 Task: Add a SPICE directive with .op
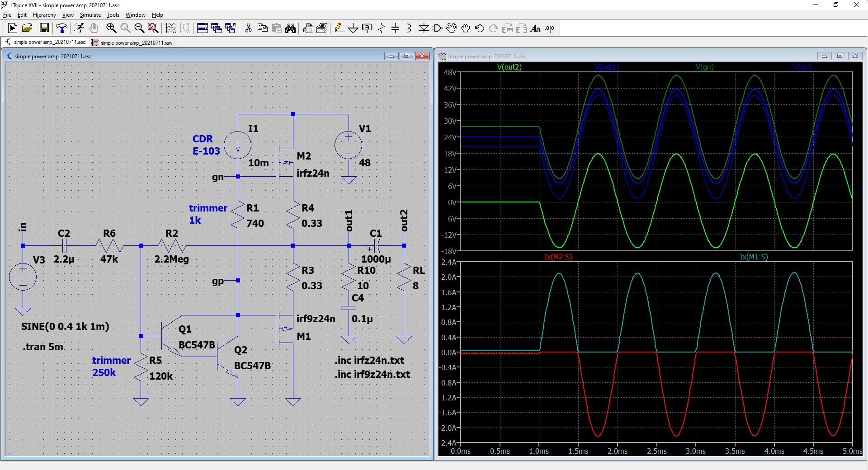tap(550, 28)
